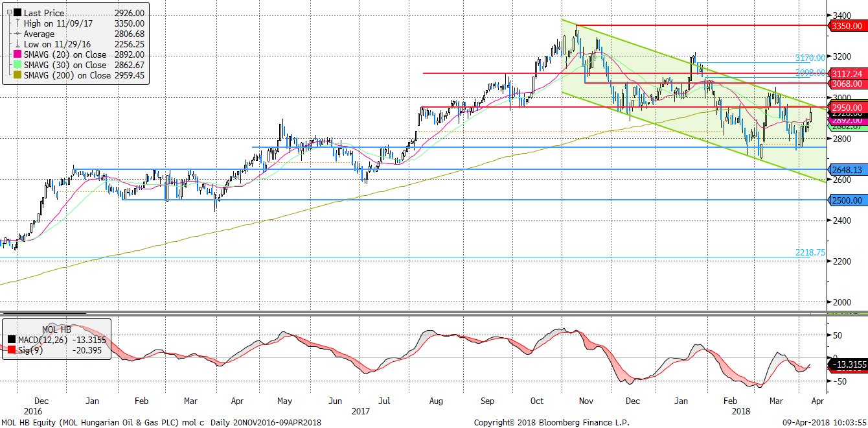This screenshot has width=868, height=428.
Task: Select the "Average" legend entry
Action: [40, 34]
